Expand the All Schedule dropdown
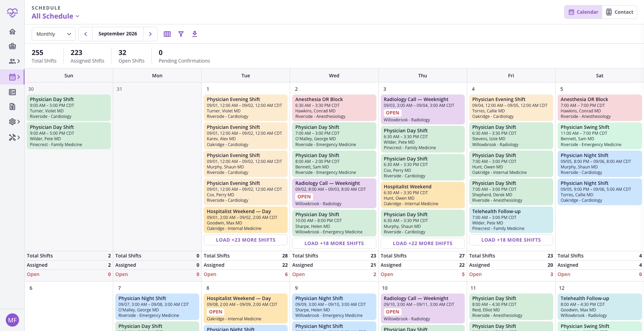This screenshot has height=331, width=644. point(56,16)
